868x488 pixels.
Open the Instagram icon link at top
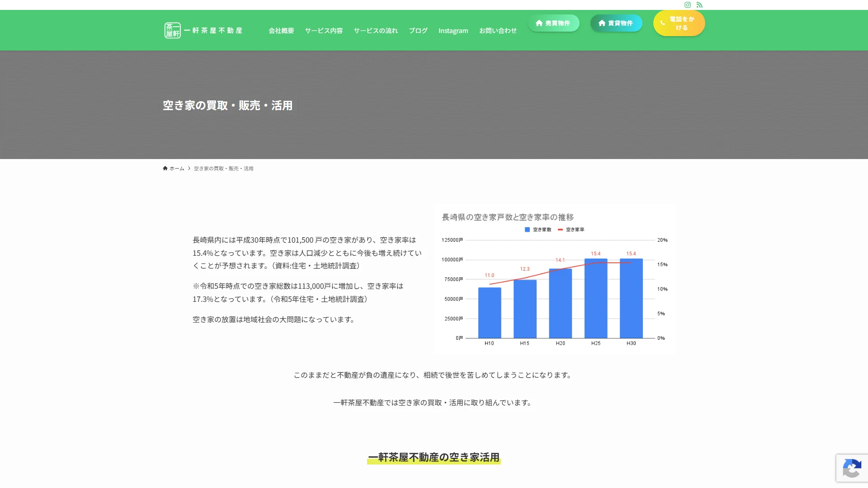[x=687, y=5]
